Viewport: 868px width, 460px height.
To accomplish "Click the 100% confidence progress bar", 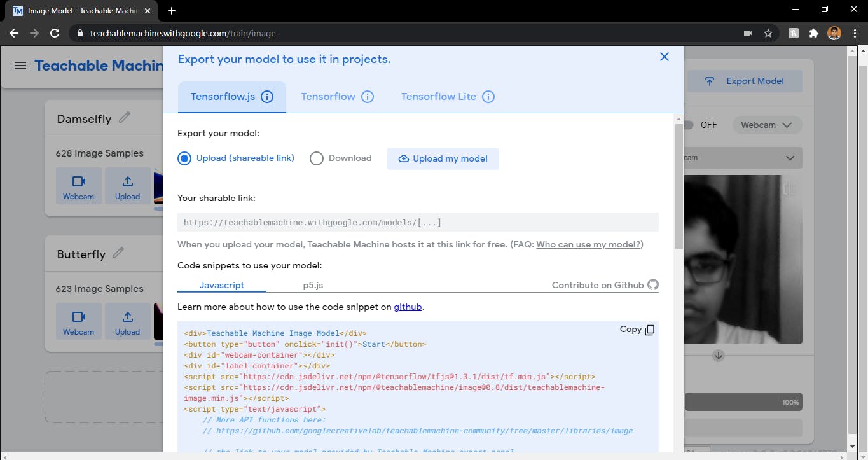I will pos(743,402).
